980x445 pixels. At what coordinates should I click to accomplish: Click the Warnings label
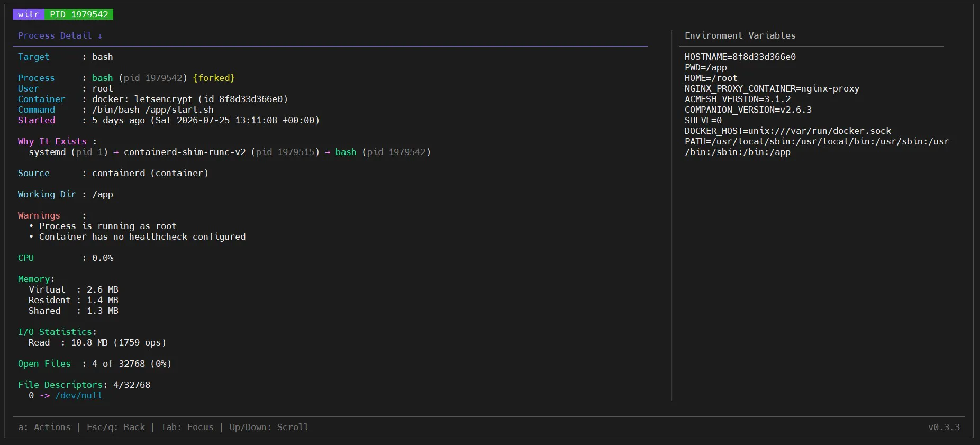[39, 215]
